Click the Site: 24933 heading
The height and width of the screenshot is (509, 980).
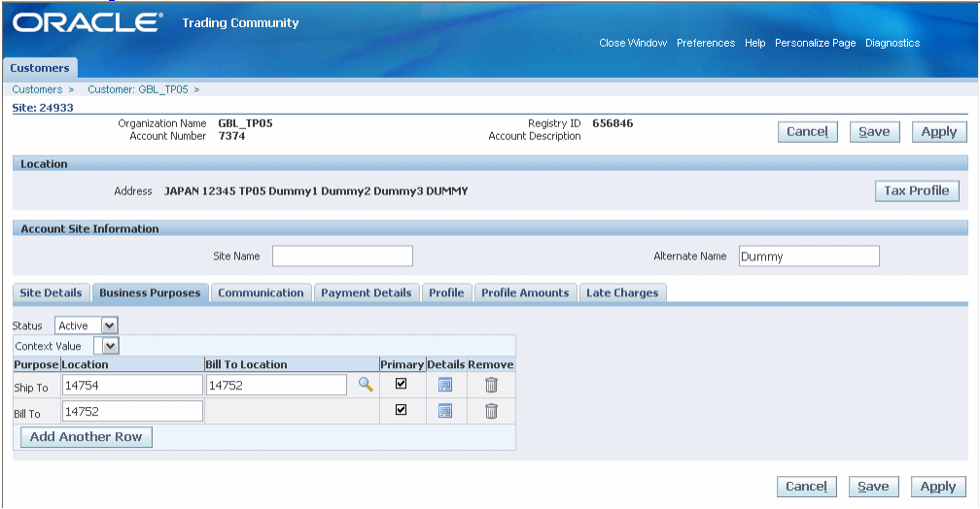point(43,108)
